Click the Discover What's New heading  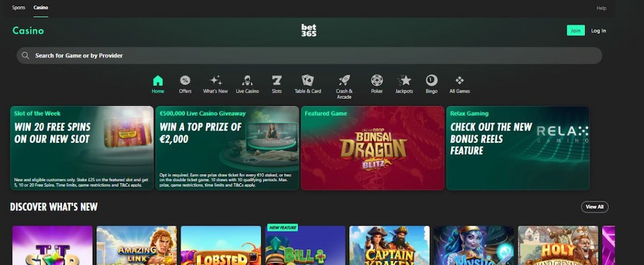click(x=54, y=207)
